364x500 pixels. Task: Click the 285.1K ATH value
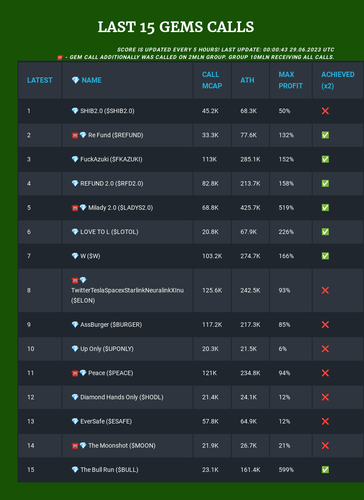tap(250, 159)
